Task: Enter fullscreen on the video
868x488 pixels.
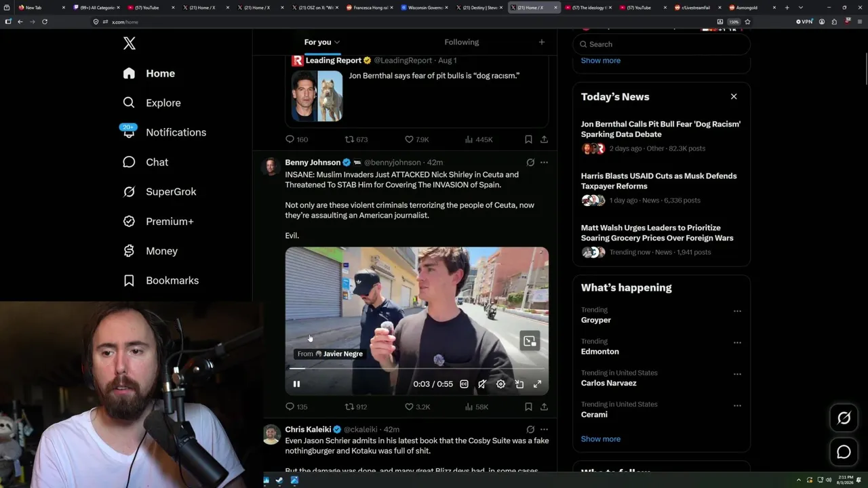Action: click(537, 384)
